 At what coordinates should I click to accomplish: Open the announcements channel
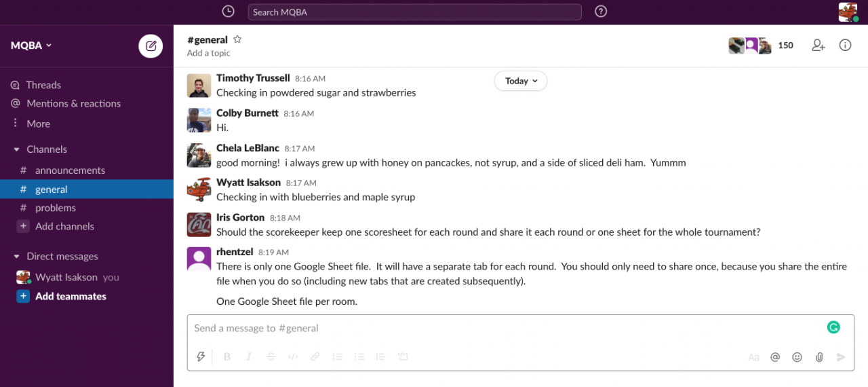[x=70, y=170]
